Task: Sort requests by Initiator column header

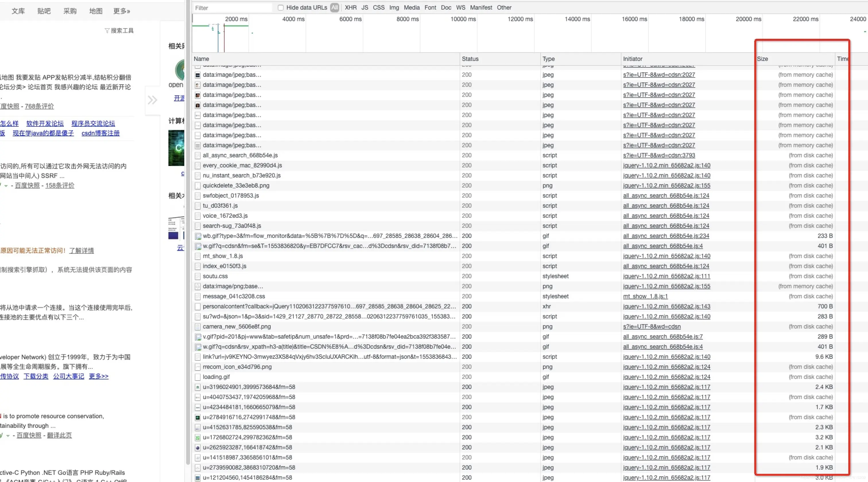Action: (688, 59)
